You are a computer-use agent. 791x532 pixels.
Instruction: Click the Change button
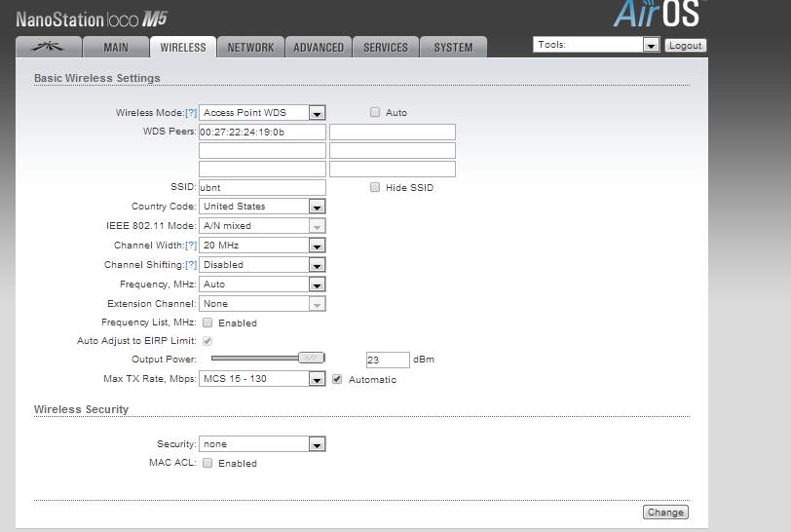pyautogui.click(x=665, y=513)
